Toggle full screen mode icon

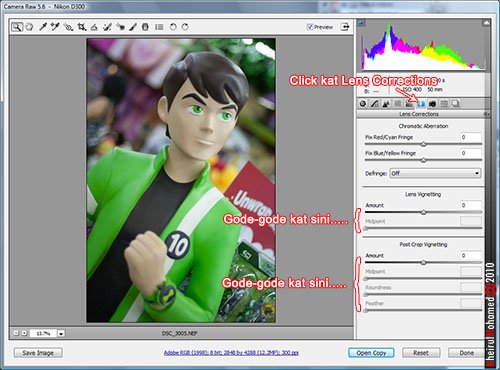tap(345, 27)
